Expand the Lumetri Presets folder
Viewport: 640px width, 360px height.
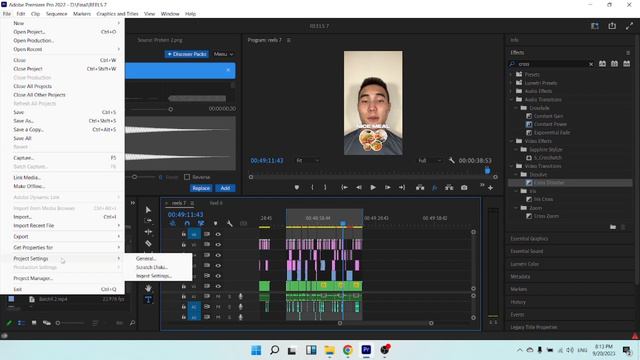pyautogui.click(x=511, y=83)
